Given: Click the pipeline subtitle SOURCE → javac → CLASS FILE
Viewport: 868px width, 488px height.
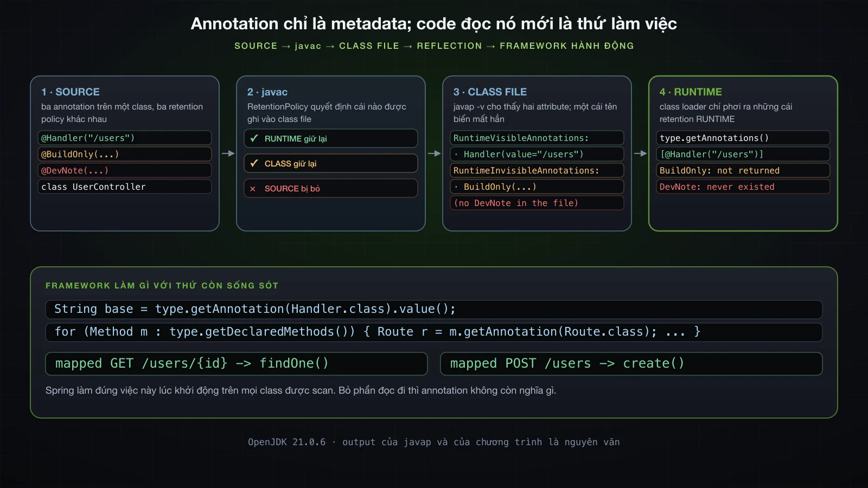Looking at the screenshot, I should coord(434,46).
